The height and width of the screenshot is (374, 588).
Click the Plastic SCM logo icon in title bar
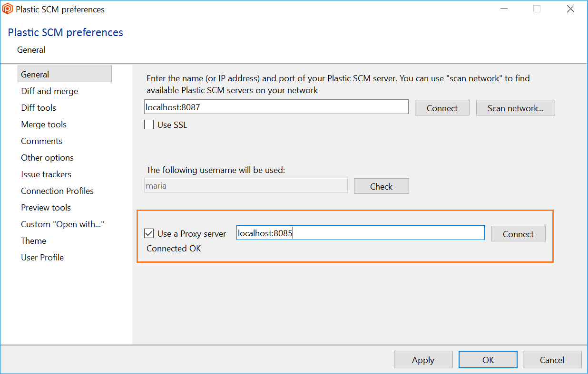(8, 9)
